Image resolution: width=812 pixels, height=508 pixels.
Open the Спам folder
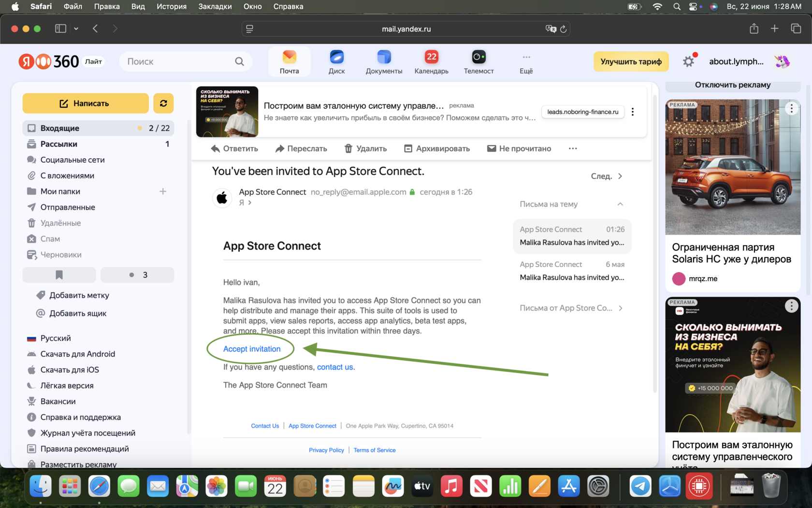point(99,239)
